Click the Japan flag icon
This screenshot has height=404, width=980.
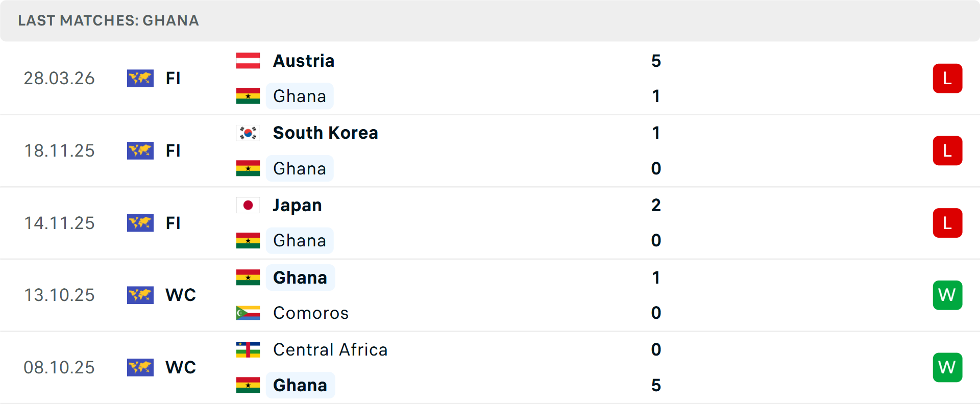point(248,205)
